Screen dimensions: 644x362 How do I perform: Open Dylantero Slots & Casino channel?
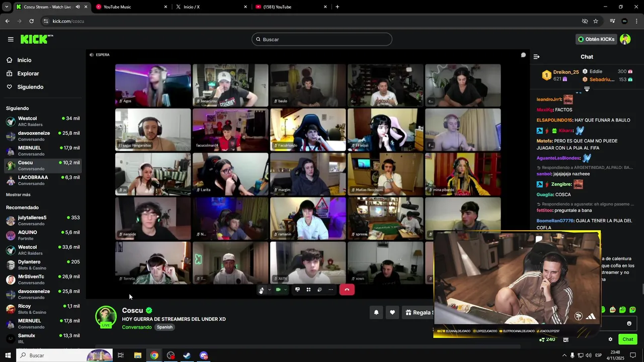pyautogui.click(x=43, y=264)
